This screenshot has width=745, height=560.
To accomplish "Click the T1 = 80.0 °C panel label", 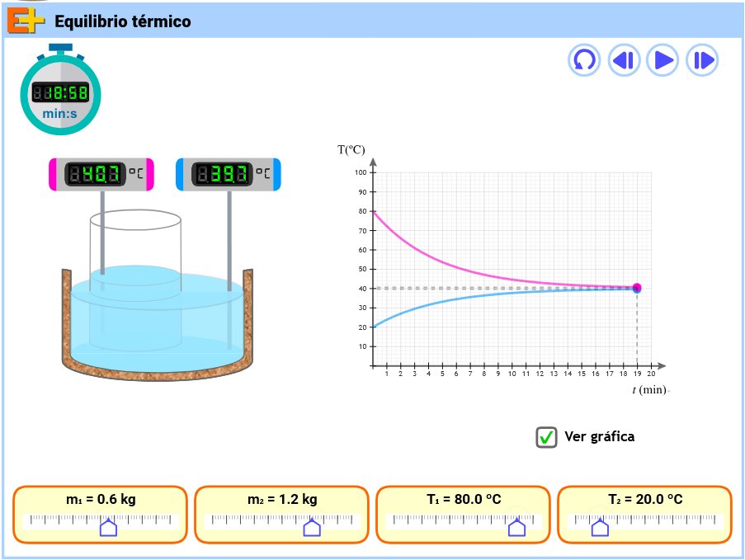I will click(x=464, y=499).
